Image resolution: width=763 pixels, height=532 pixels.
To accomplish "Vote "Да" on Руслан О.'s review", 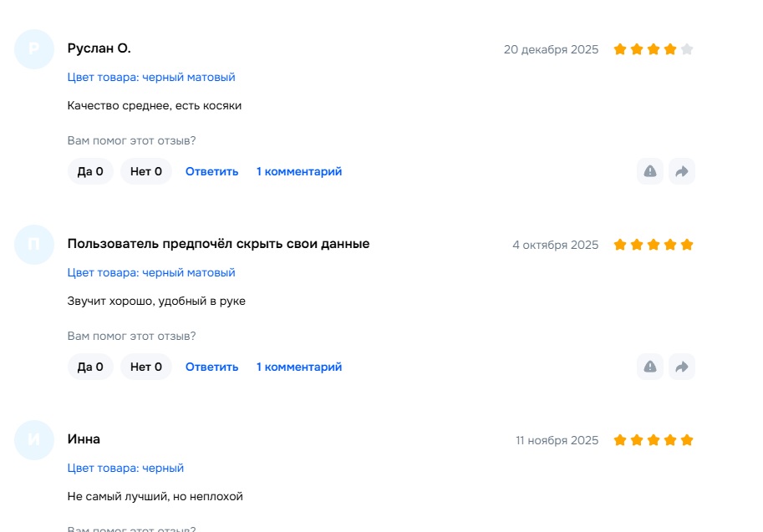I will point(90,171).
